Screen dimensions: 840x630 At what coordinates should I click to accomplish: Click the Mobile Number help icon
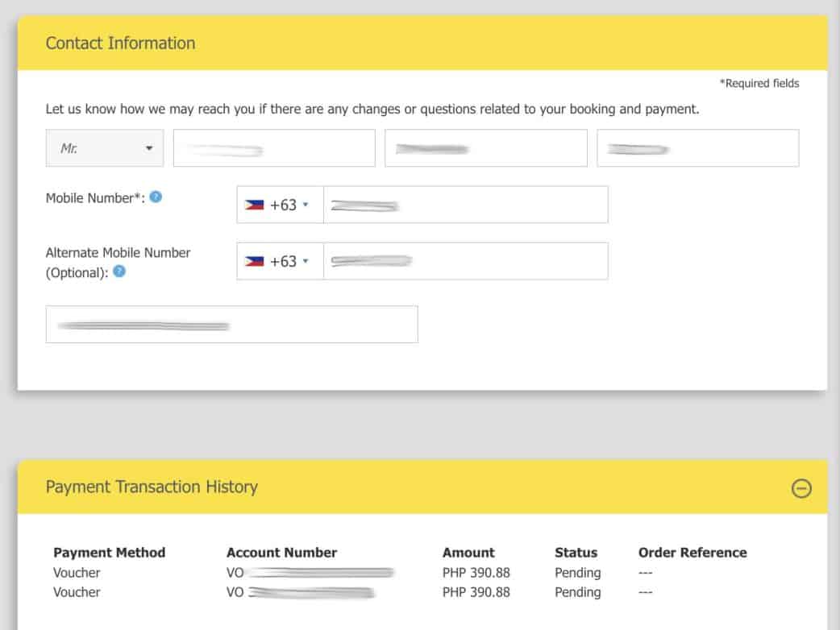tap(156, 197)
